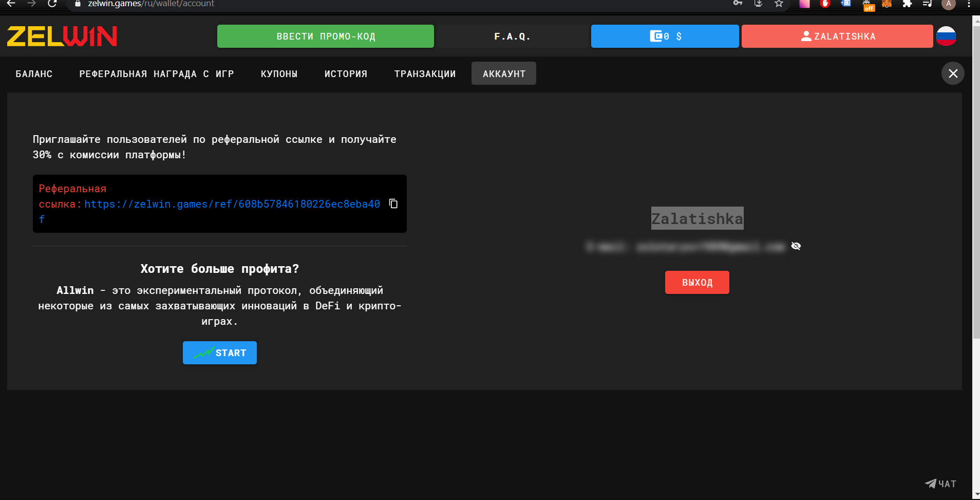Open the language selector Russian flag
Viewport: 980px width, 500px height.
(x=946, y=36)
